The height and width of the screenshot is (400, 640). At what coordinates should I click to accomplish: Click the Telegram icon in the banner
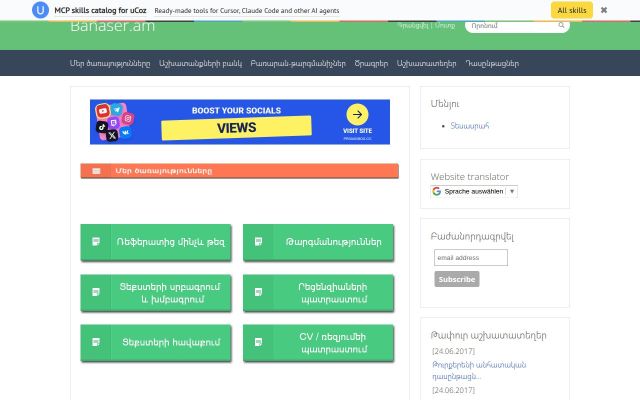pos(117,109)
